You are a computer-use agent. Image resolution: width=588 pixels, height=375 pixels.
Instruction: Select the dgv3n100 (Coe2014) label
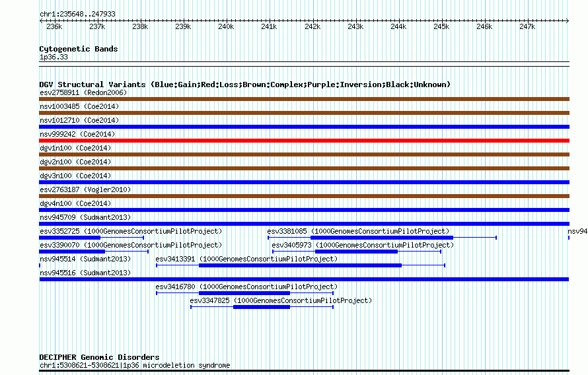pos(75,176)
